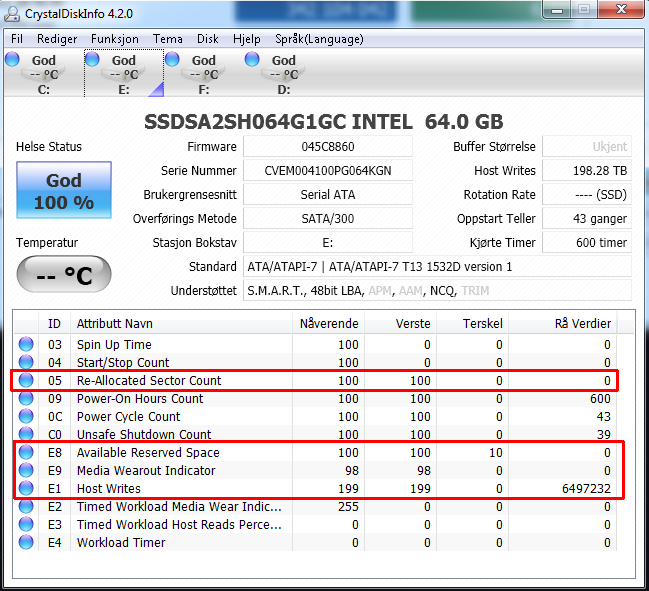
Task: Click the status orb for Power Cycle Count
Action: [26, 416]
